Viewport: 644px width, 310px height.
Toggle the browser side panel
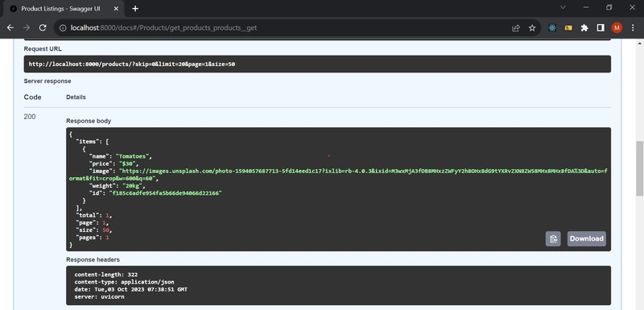601,28
